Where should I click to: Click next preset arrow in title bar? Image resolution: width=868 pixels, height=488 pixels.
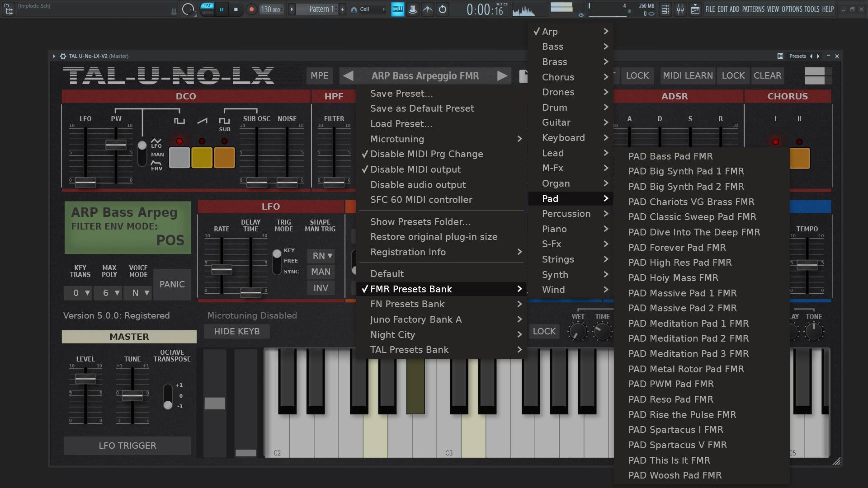pyautogui.click(x=818, y=56)
